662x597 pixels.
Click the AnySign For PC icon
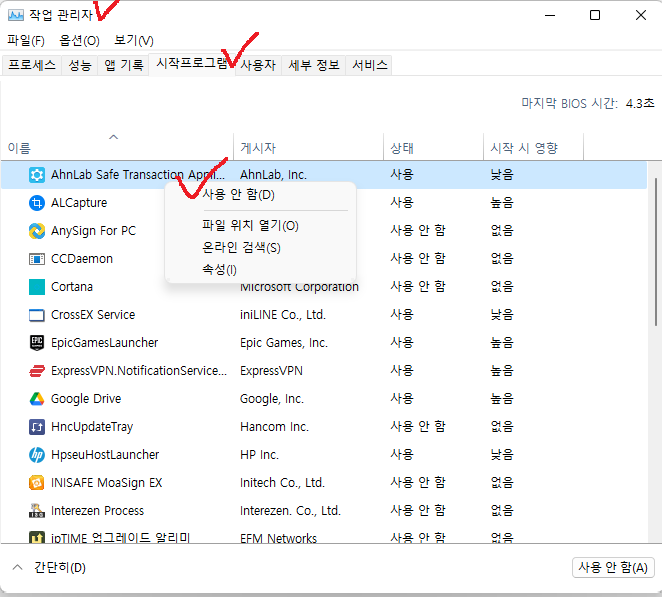pos(37,231)
